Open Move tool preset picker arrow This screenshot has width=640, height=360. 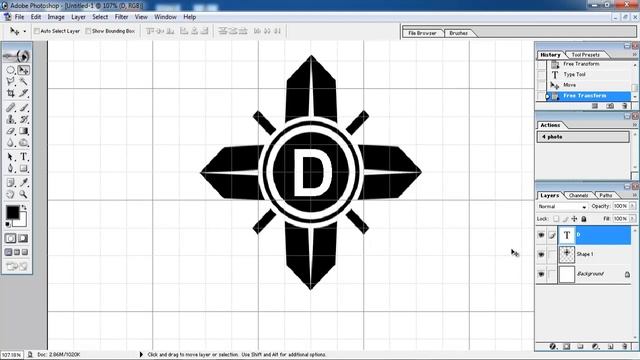24,31
